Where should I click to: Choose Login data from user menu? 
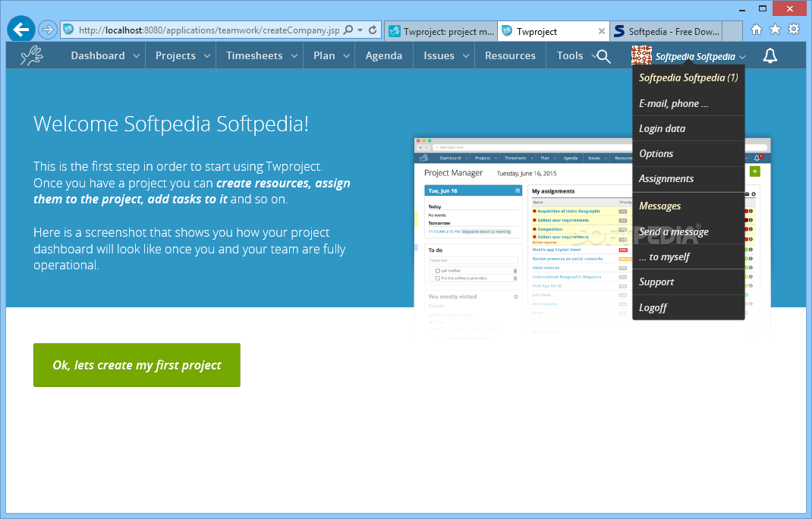(688, 128)
